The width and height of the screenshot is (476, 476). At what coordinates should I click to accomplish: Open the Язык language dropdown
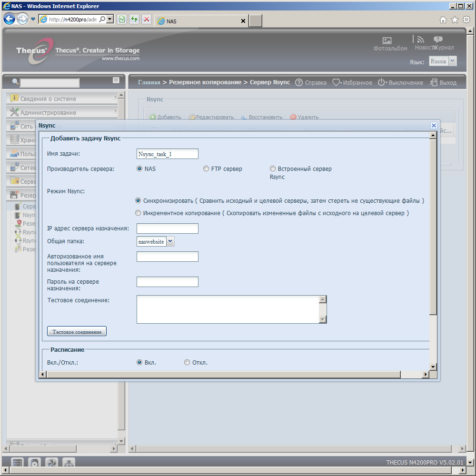coord(452,61)
